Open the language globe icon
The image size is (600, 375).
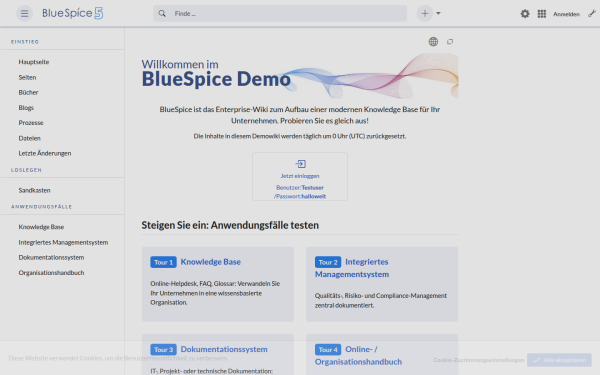[433, 41]
